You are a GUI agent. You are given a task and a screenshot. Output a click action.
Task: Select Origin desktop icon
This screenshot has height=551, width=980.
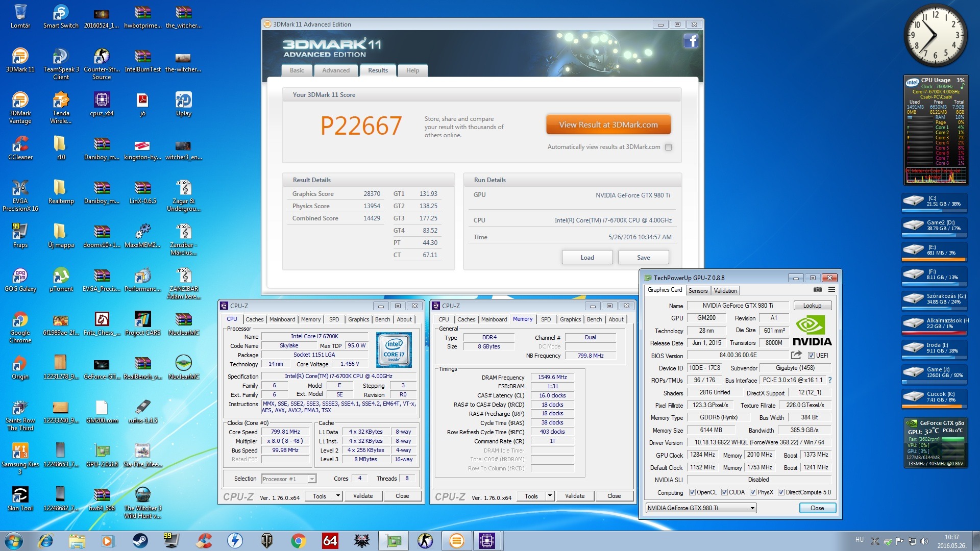pyautogui.click(x=20, y=367)
